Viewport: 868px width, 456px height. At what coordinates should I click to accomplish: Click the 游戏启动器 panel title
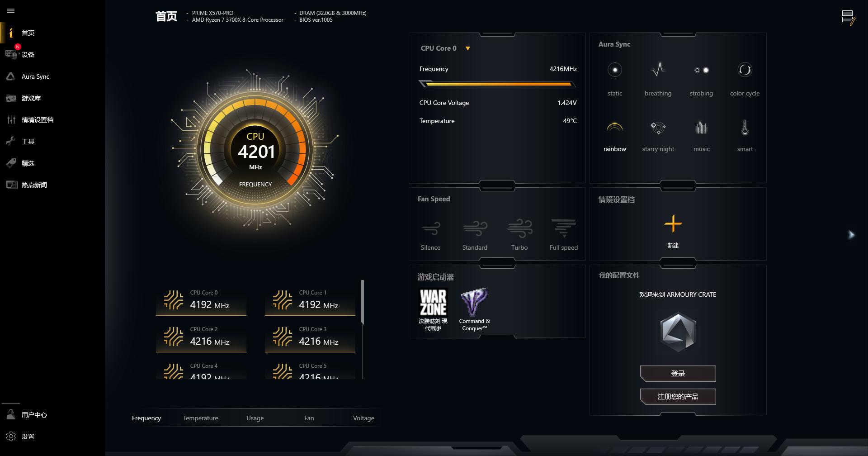[x=435, y=277]
